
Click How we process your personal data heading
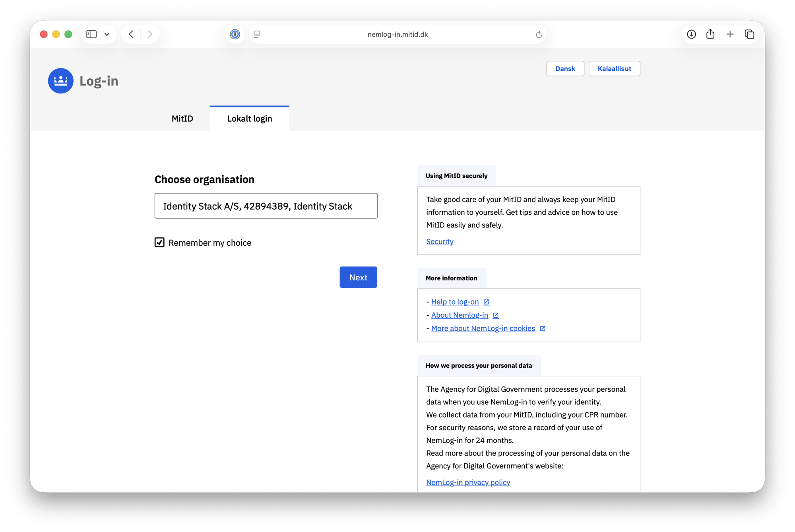click(x=479, y=365)
